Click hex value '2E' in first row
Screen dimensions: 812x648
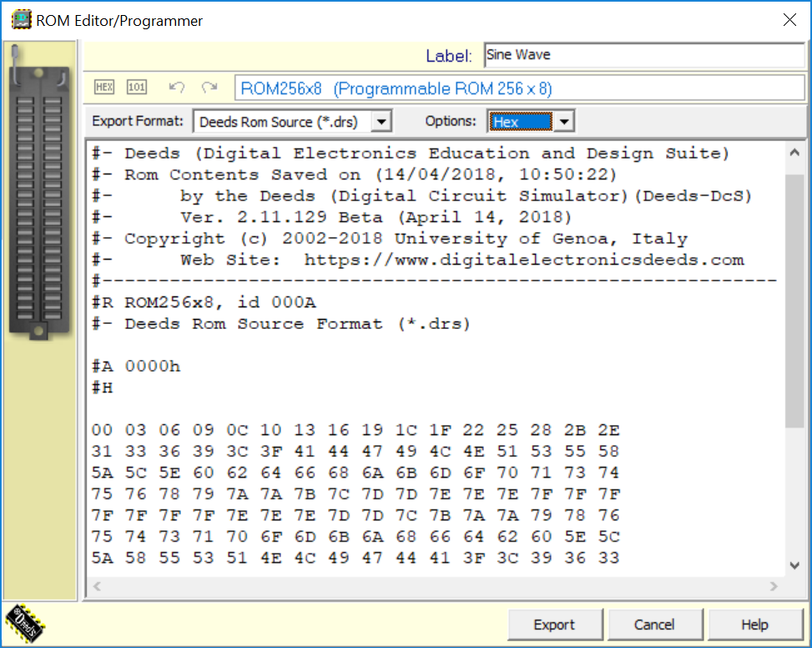point(609,430)
